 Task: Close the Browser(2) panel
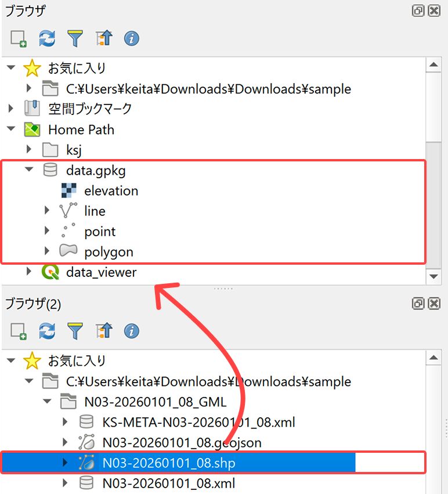[x=434, y=304]
